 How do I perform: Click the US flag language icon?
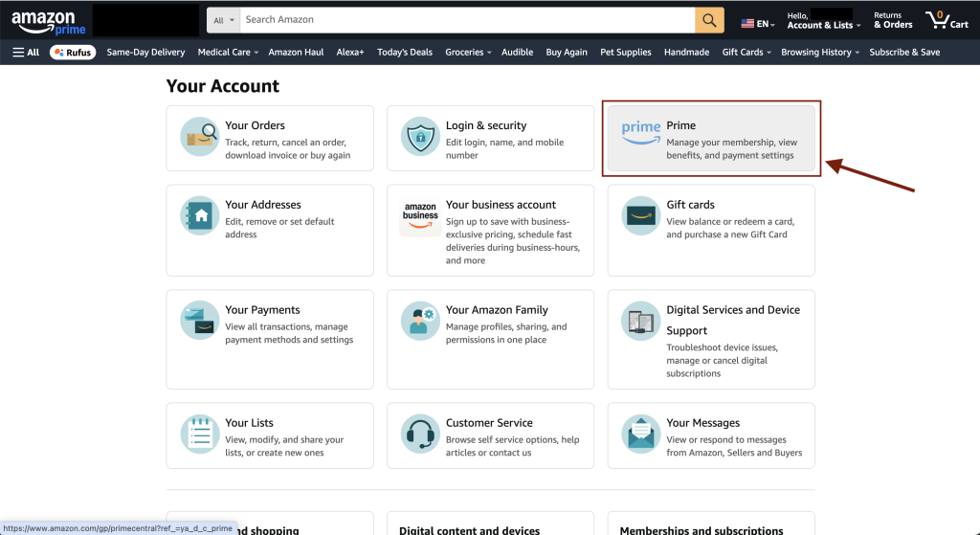747,24
